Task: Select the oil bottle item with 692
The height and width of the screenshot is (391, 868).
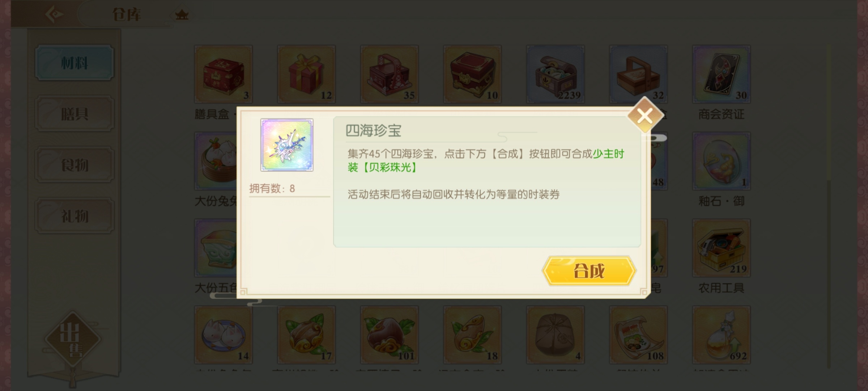Action: coord(722,335)
